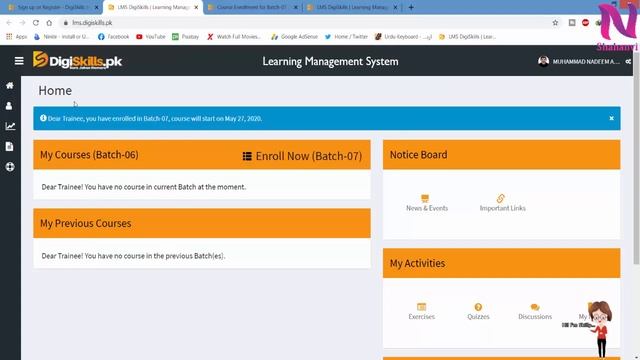This screenshot has width=640, height=360.
Task: Click the red browser extension icon
Action: [585, 22]
